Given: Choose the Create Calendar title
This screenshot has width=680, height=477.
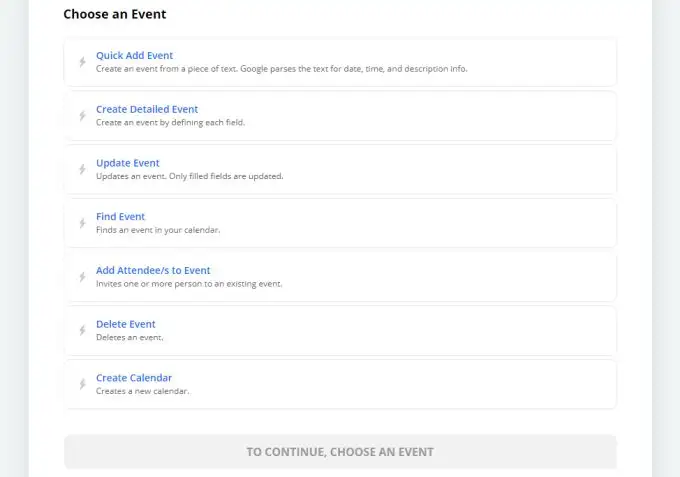Looking at the screenshot, I should pyautogui.click(x=134, y=378).
